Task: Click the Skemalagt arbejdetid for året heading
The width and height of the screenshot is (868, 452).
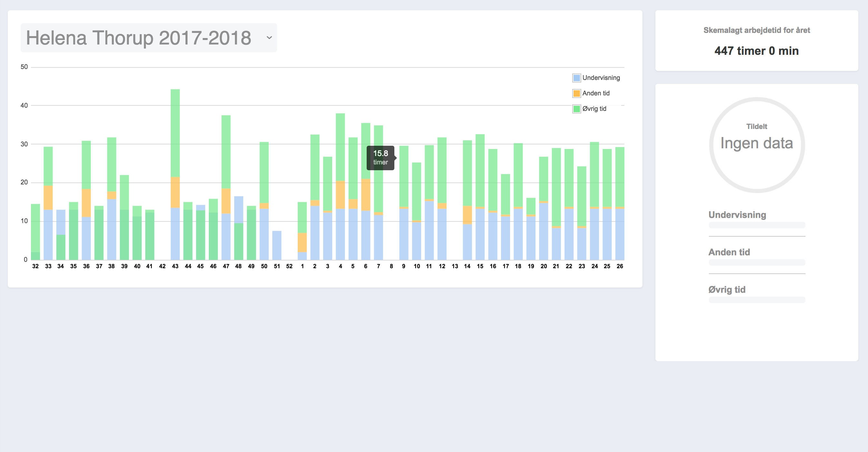Action: 757,30
